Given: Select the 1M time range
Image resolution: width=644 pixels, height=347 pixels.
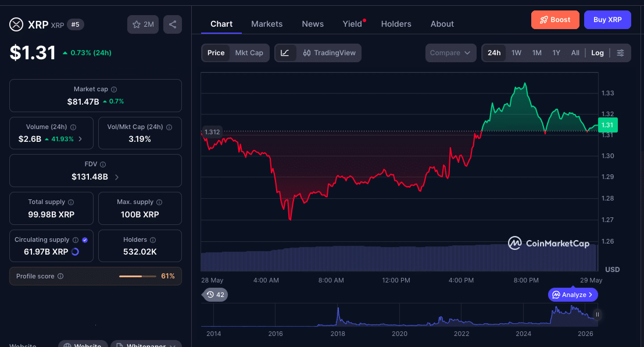Looking at the screenshot, I should tap(537, 53).
